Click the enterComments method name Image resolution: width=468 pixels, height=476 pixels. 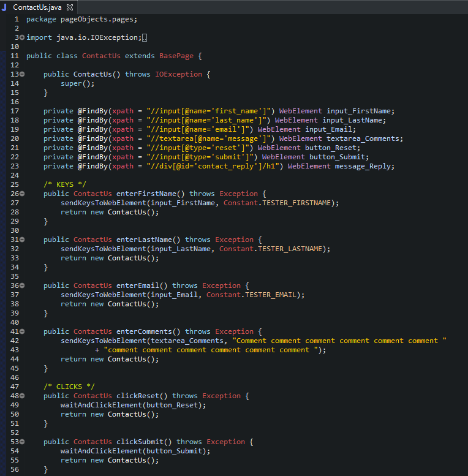[x=144, y=331]
